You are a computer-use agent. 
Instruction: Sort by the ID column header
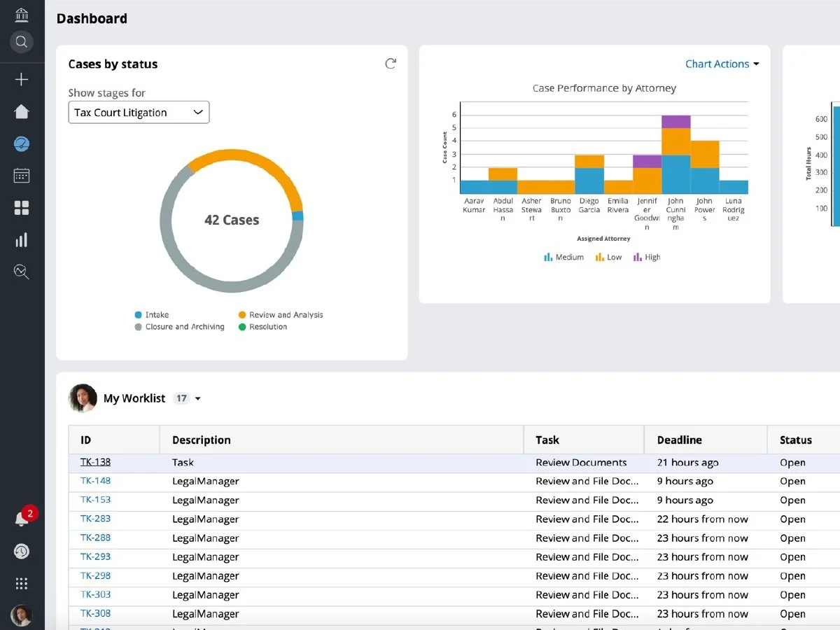pos(114,440)
